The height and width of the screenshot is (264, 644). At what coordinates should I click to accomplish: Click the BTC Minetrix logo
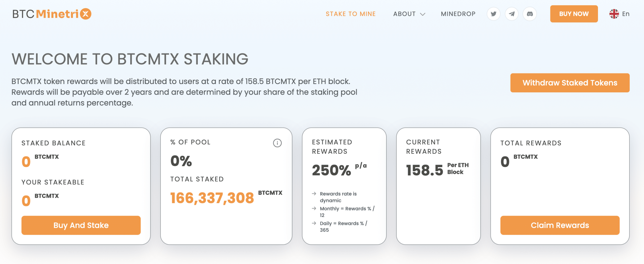coord(52,14)
